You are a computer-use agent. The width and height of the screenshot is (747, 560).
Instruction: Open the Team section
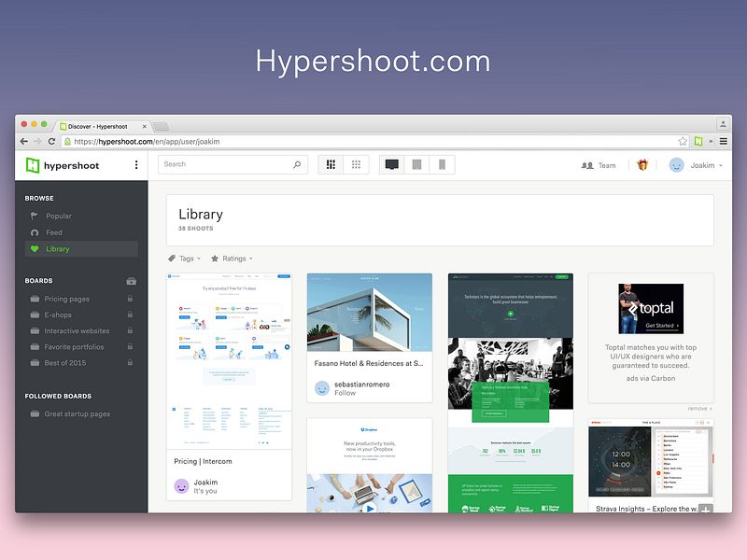pos(599,165)
